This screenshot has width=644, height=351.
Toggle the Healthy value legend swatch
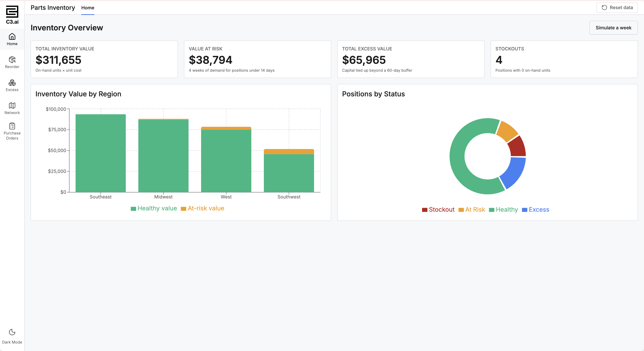[x=133, y=209]
